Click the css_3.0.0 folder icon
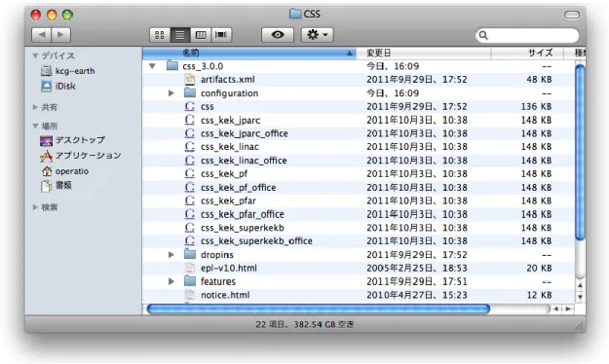 172,65
